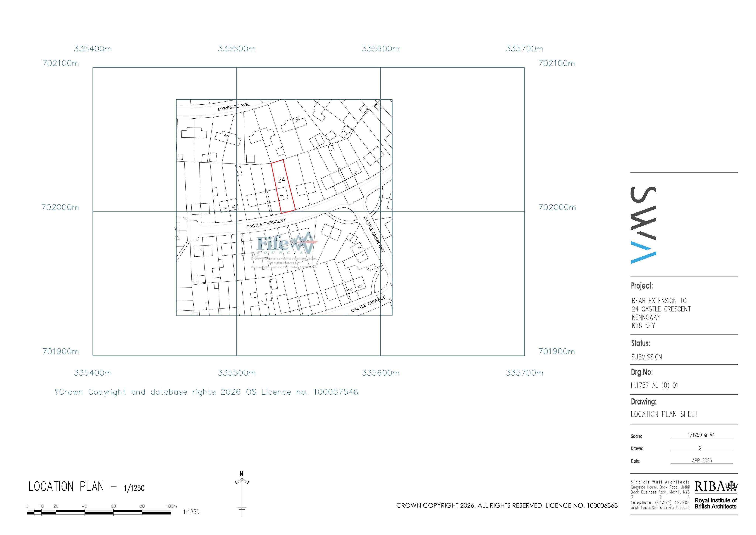The width and height of the screenshot is (756, 535).
Task: Click the 'LOCATION PLAN SHEET' text
Action: pyautogui.click(x=664, y=414)
